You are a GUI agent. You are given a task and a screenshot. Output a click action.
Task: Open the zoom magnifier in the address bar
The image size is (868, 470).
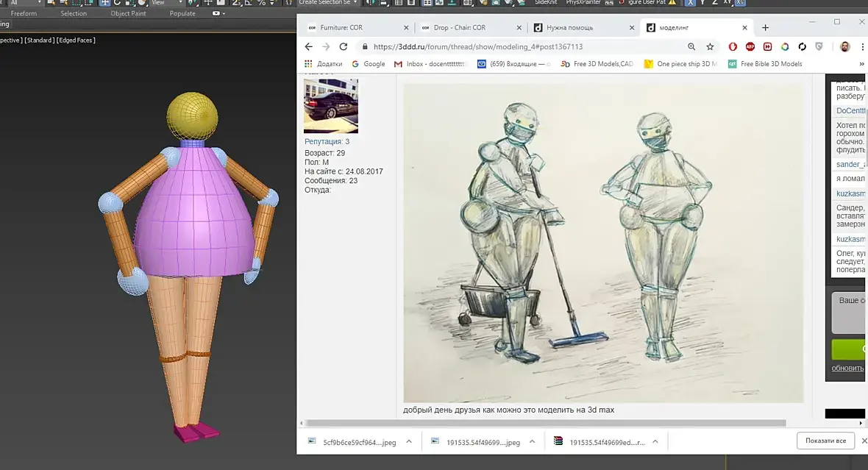[691, 47]
